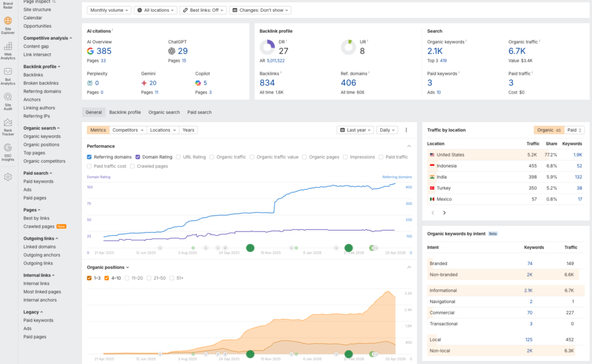Uncheck the Domain Rating checkbox
592x364 pixels.
(x=138, y=157)
